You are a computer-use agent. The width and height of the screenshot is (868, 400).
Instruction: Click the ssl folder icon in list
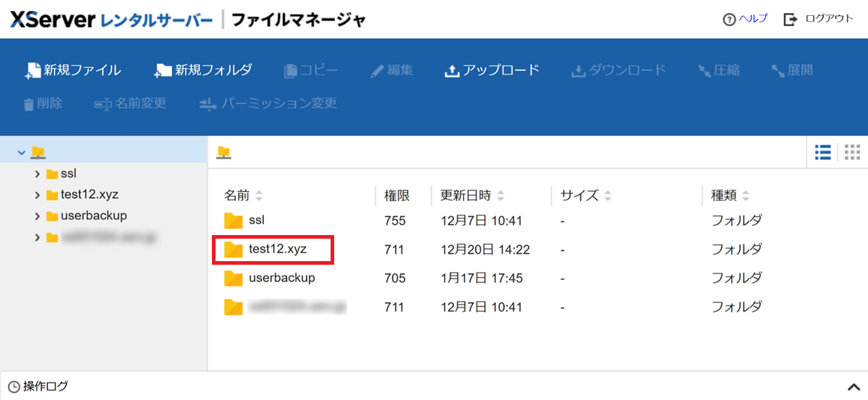pos(233,221)
